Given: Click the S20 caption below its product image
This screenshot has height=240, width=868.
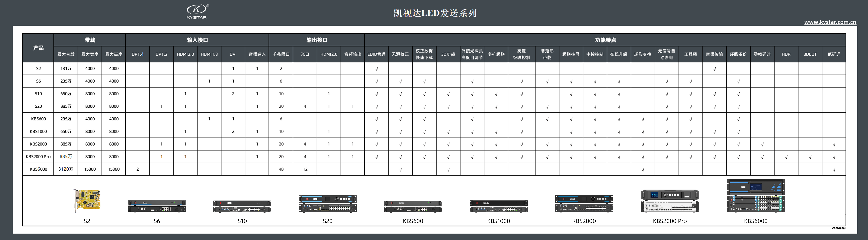Looking at the screenshot, I should (x=328, y=221).
